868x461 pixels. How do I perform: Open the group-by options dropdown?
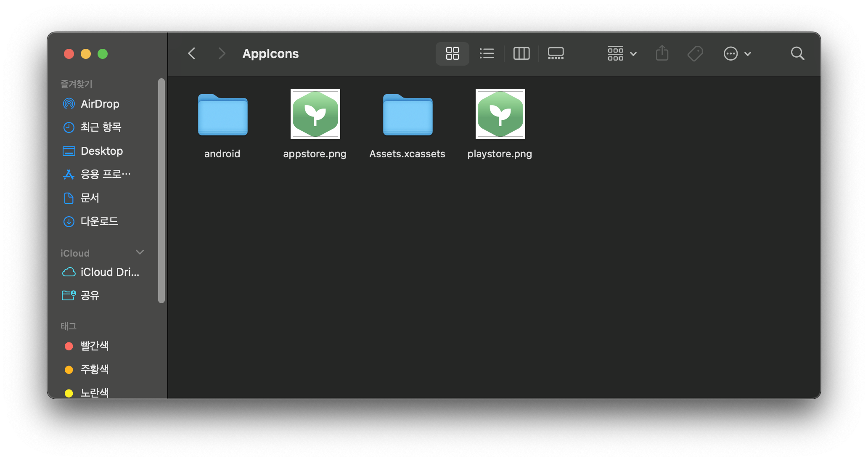pos(622,53)
